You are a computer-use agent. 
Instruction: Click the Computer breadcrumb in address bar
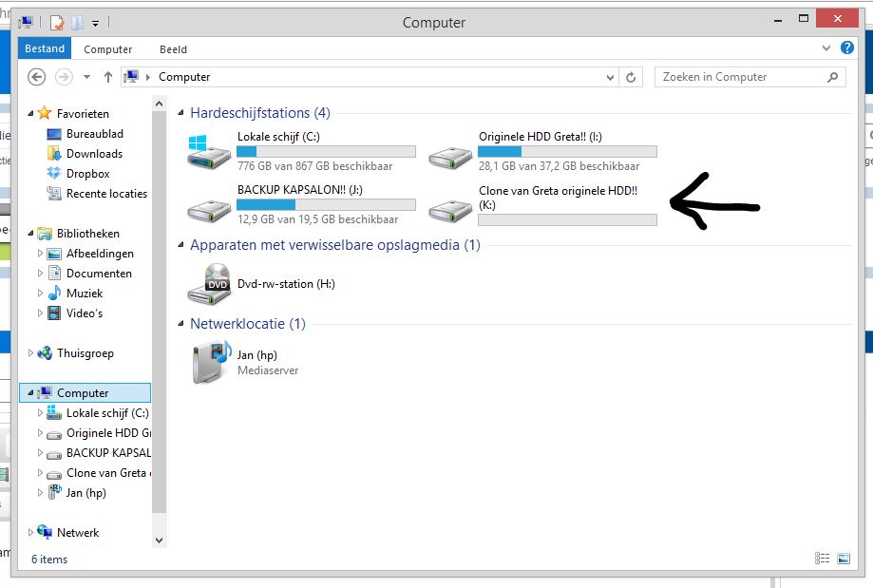[x=184, y=77]
